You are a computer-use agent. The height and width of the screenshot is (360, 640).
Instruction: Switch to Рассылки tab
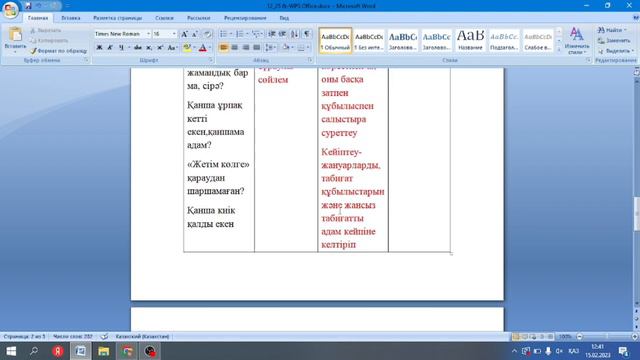[x=198, y=18]
